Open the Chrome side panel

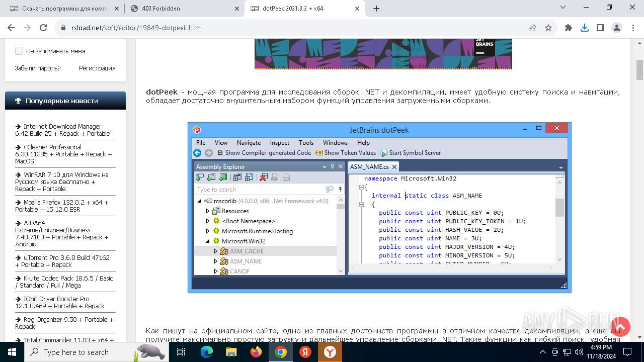(601, 28)
